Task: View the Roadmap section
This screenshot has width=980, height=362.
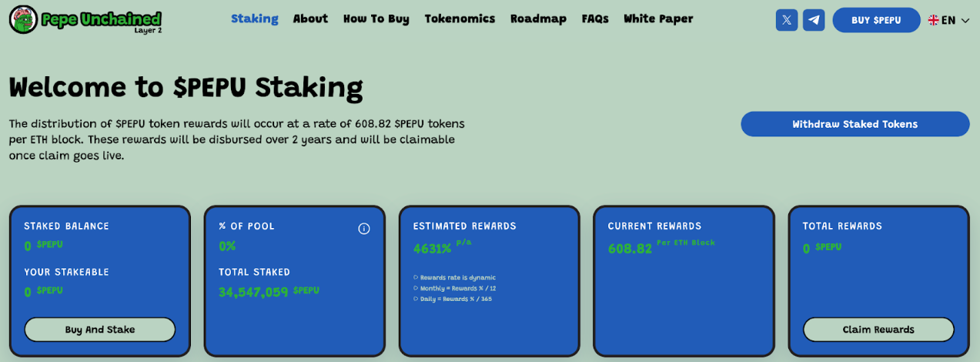Action: (x=538, y=18)
